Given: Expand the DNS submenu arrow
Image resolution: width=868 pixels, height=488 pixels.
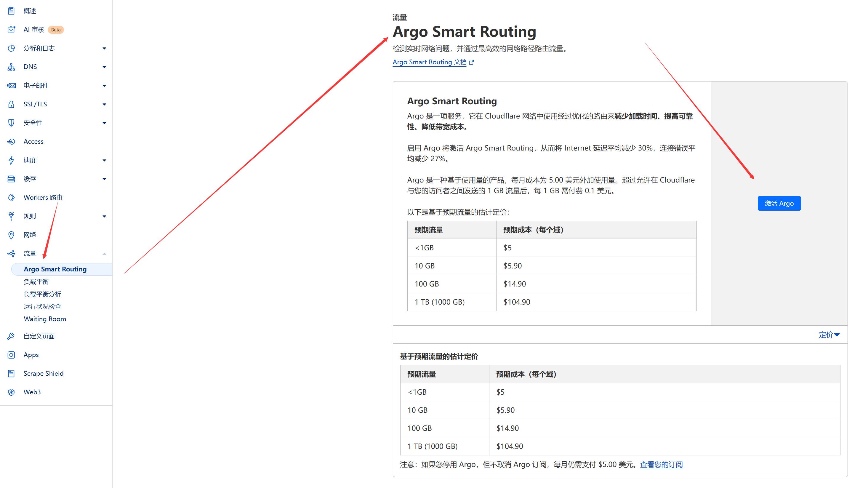Looking at the screenshot, I should click(104, 67).
